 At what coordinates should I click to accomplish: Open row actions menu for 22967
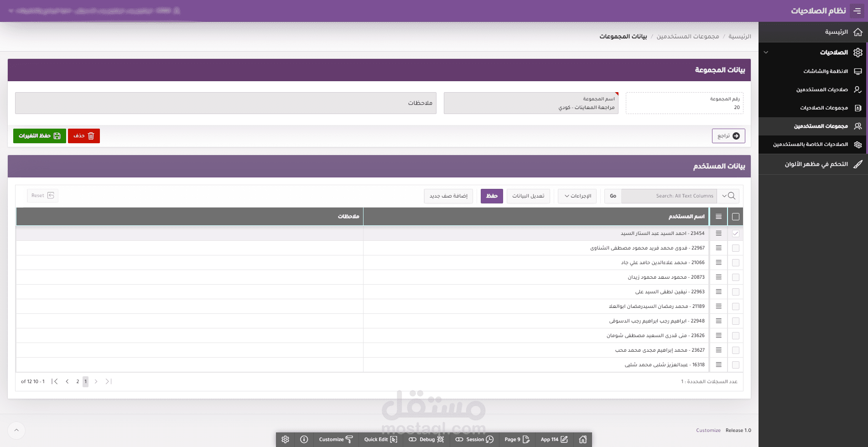[x=719, y=248]
